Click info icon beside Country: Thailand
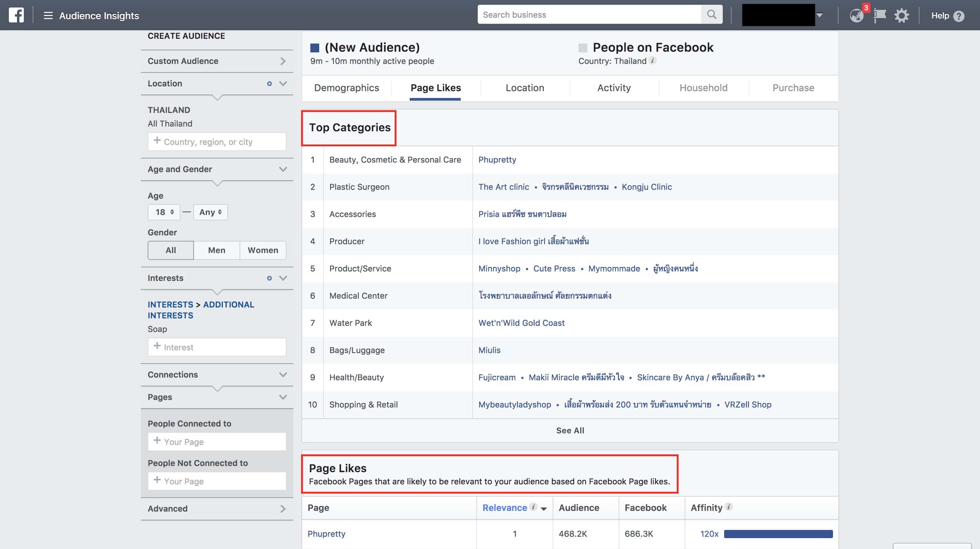 tap(652, 61)
